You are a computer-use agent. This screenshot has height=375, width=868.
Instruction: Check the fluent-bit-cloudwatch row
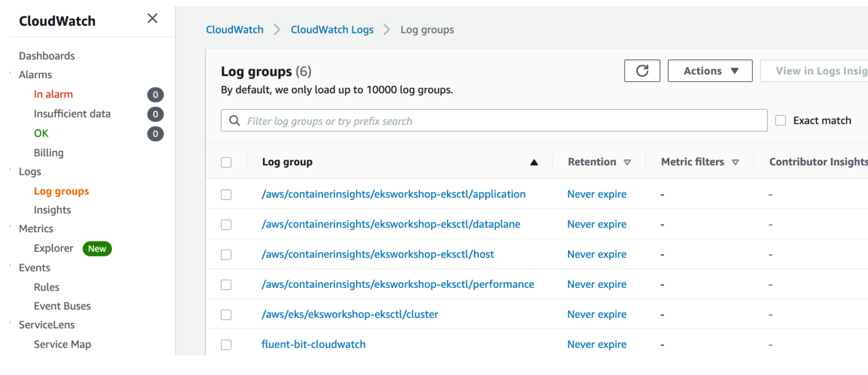pyautogui.click(x=226, y=345)
